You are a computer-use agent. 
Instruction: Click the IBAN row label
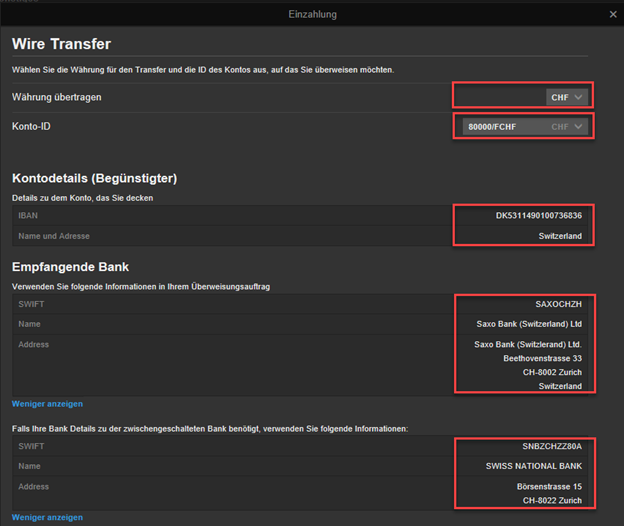(x=28, y=216)
